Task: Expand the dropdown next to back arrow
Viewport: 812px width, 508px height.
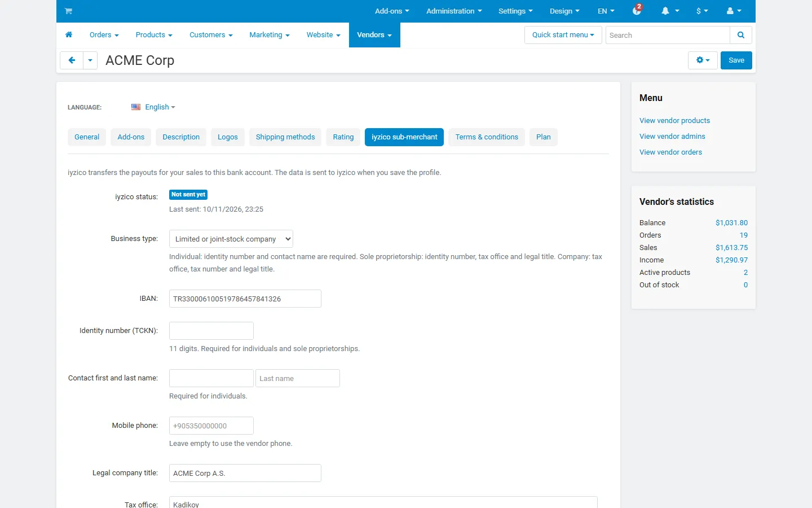Action: click(90, 60)
